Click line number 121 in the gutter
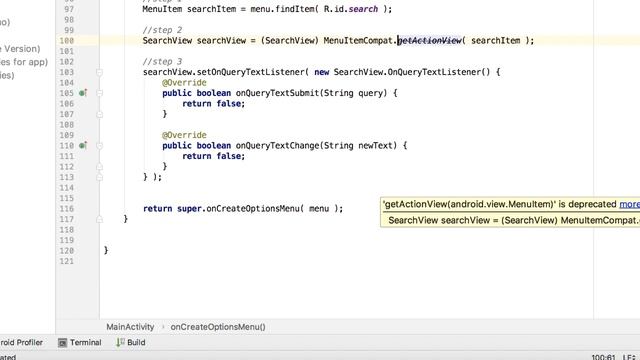Screen dimensions: 640x360 [x=67, y=262]
